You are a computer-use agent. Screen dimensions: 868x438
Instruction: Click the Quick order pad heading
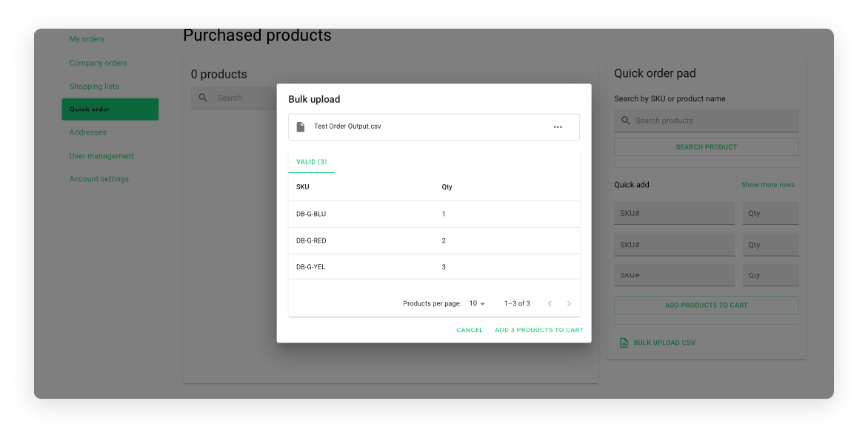(655, 73)
